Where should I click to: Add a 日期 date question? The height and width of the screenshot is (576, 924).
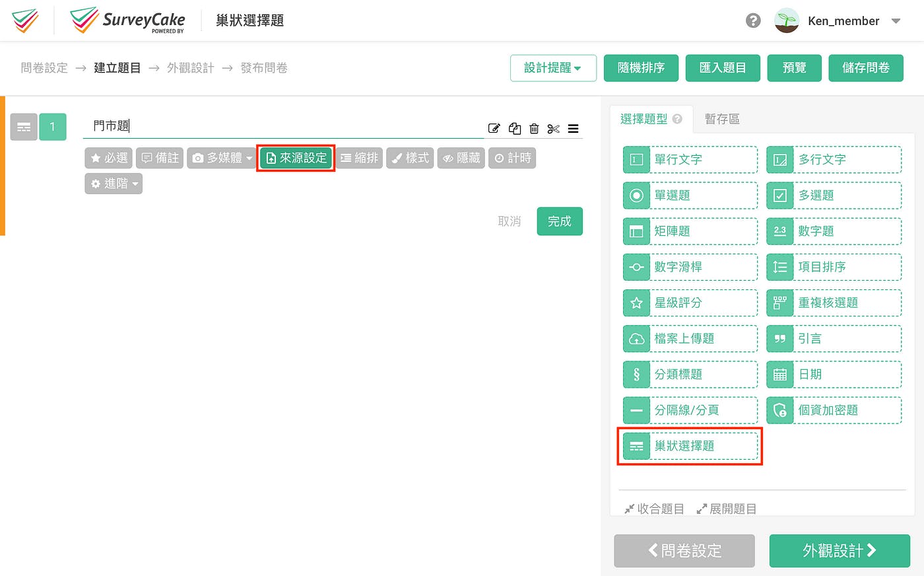tap(834, 375)
